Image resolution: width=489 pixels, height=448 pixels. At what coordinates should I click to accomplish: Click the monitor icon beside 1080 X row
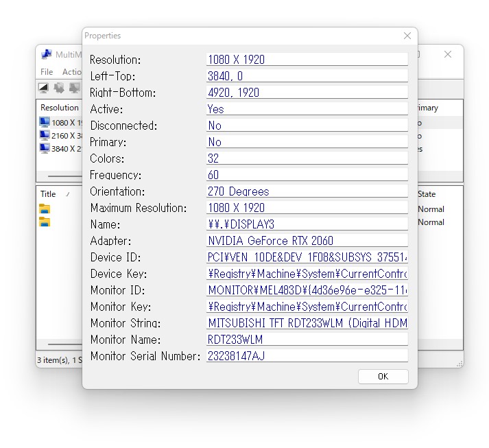tap(45, 122)
